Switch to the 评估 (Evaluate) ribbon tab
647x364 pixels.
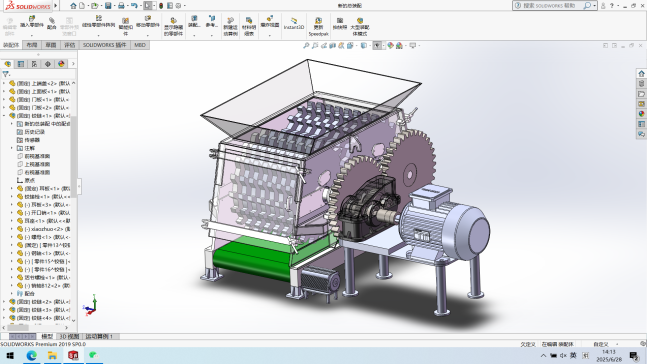[70, 45]
